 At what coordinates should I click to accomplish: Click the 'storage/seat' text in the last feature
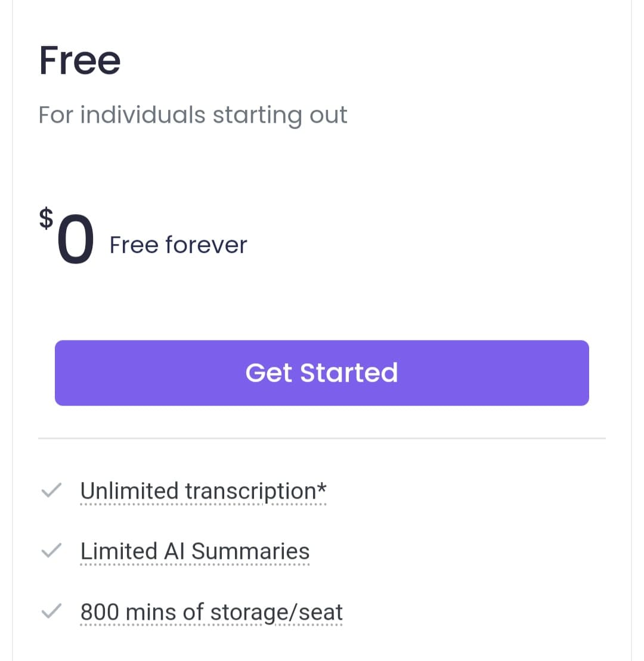tap(277, 612)
